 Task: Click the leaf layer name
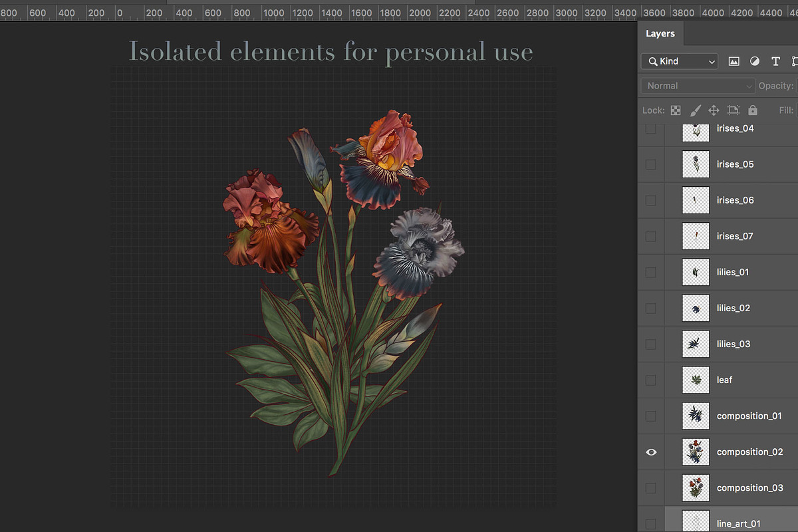tap(725, 380)
